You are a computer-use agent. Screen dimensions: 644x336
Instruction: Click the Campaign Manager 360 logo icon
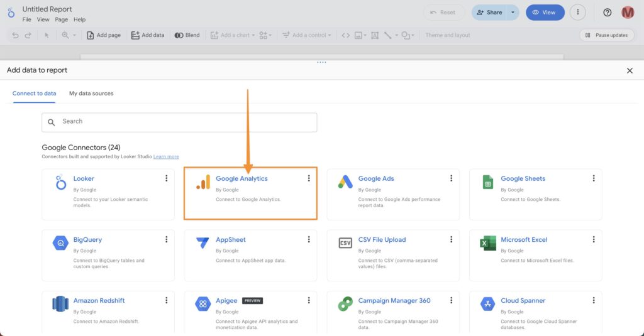(345, 304)
